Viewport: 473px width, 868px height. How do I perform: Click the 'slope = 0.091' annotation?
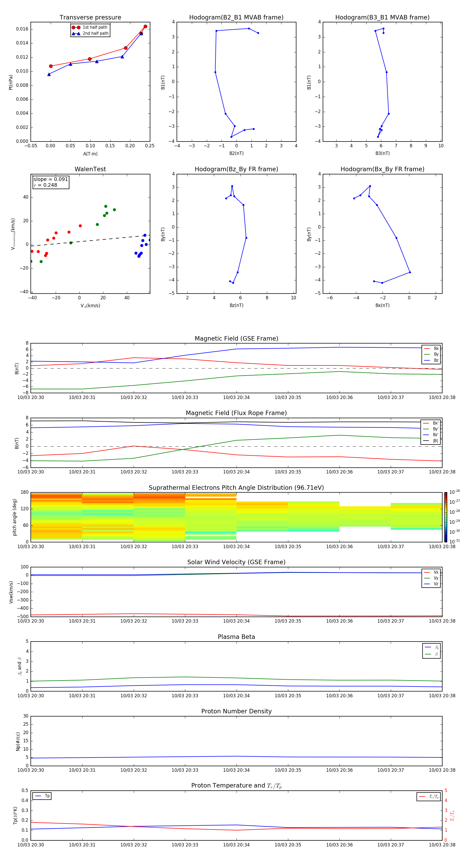[x=50, y=179]
